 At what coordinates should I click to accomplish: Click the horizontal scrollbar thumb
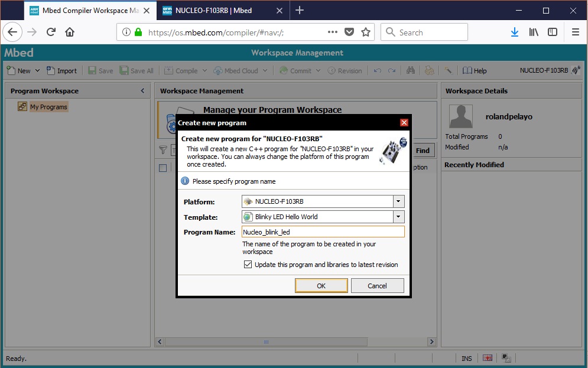(x=266, y=342)
